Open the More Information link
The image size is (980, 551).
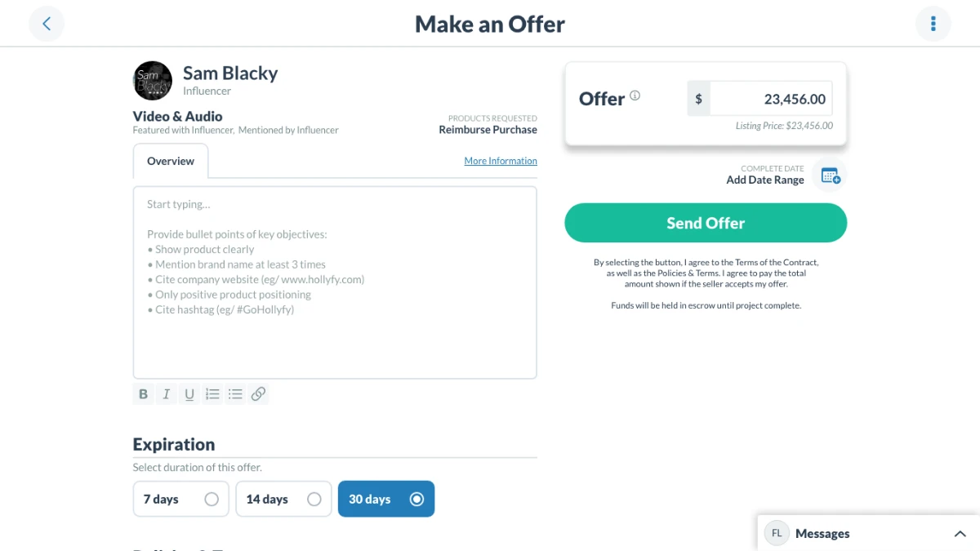click(x=501, y=161)
